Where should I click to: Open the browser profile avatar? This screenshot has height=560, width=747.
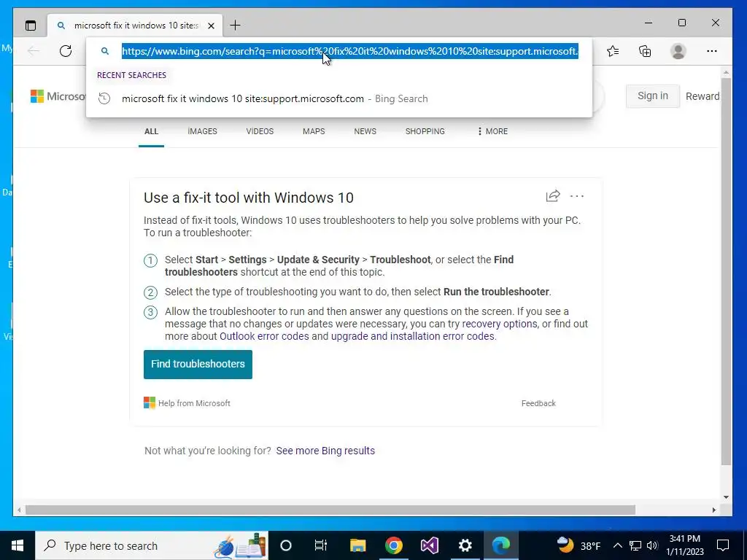click(x=678, y=51)
